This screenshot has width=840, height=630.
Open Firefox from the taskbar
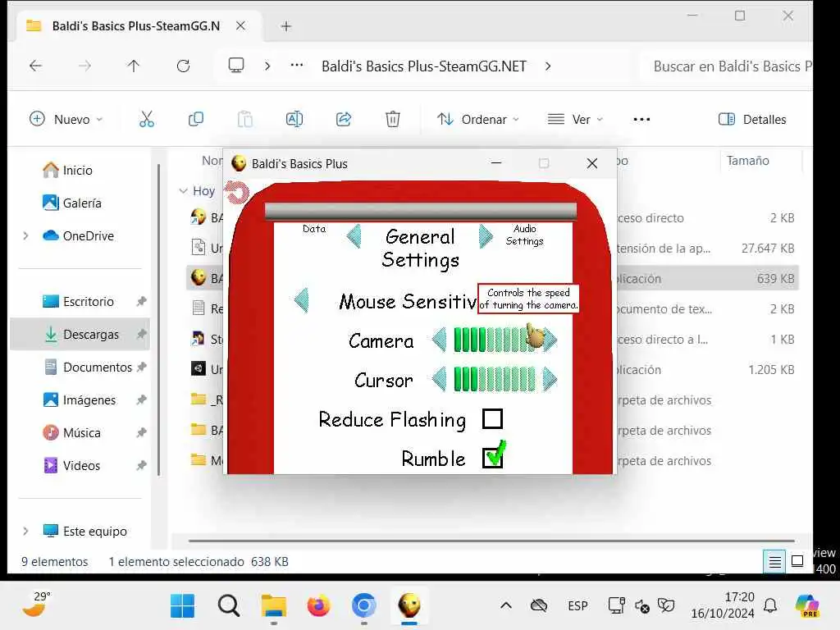pyautogui.click(x=319, y=605)
